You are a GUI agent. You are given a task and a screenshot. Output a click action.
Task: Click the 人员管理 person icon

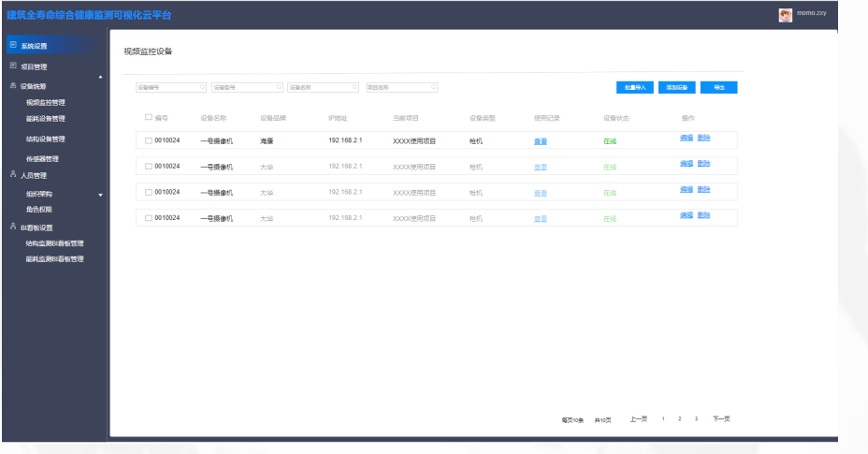13,175
